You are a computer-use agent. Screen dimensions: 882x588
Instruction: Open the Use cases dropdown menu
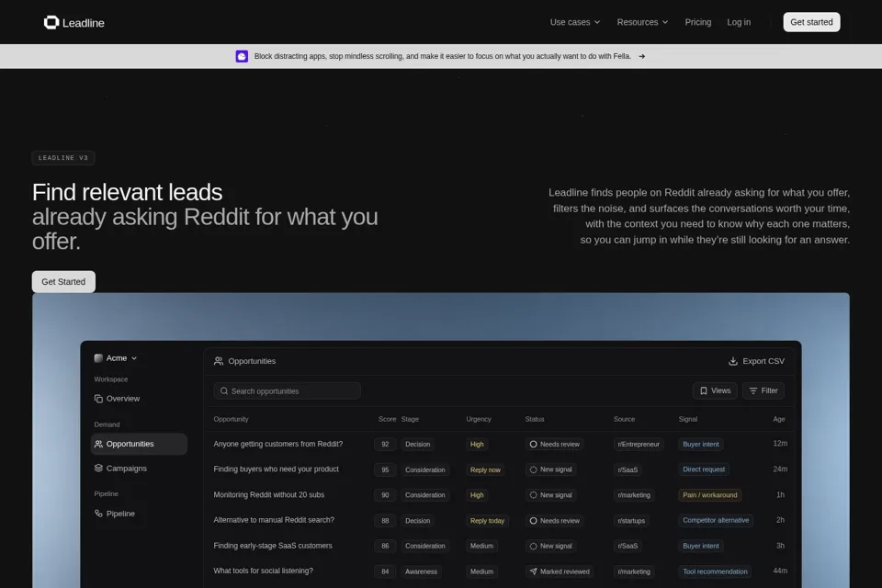coord(575,22)
